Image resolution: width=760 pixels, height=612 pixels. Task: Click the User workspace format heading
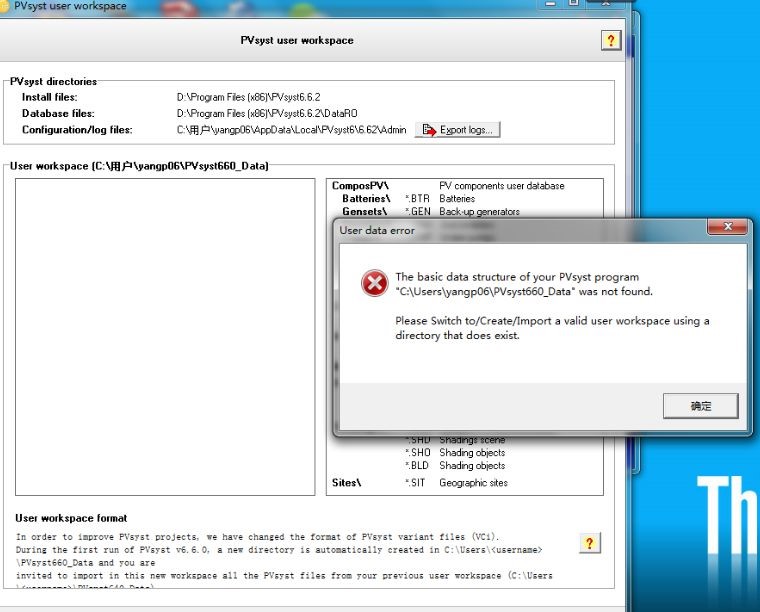[71, 518]
